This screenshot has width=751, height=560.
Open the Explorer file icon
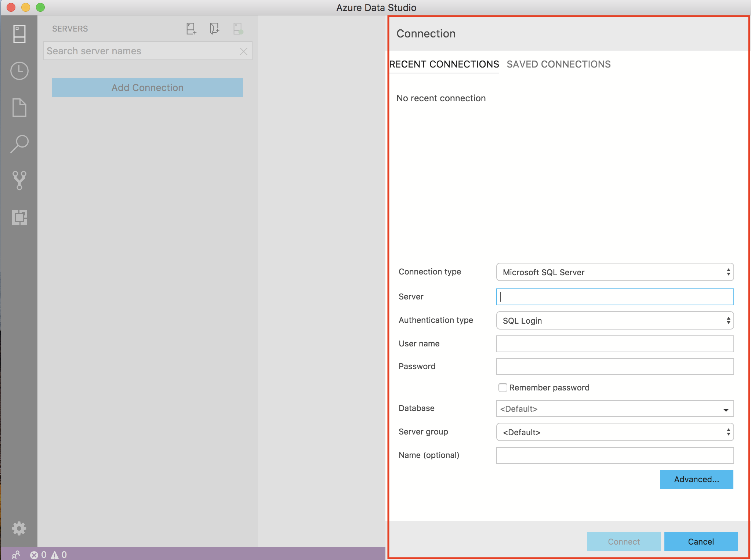coord(19,108)
